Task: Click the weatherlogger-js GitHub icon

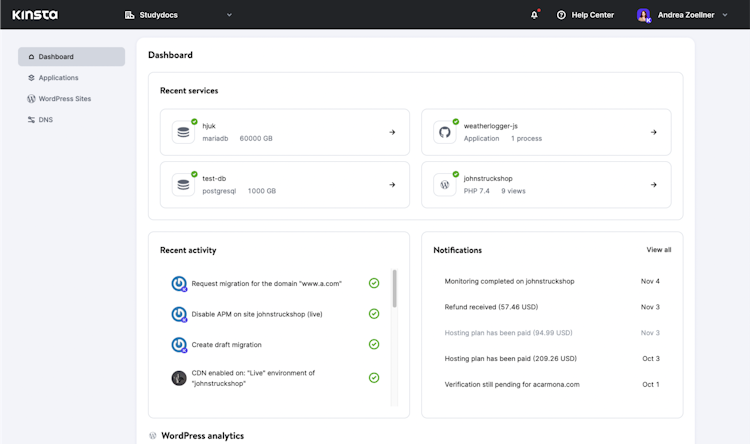Action: 444,132
